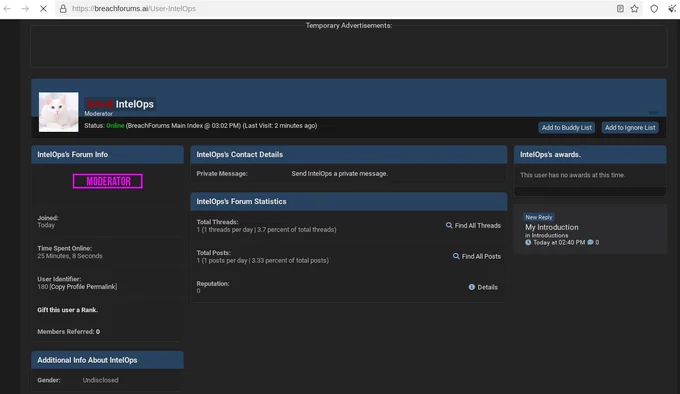
Task: Open the shield icon in browser toolbar
Action: pyautogui.click(x=654, y=9)
